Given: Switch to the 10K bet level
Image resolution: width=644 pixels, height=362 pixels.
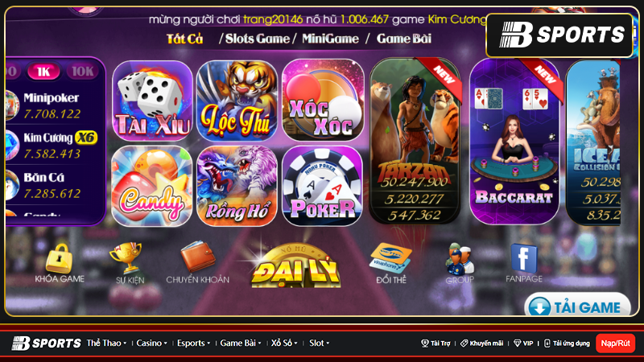Looking at the screenshot, I should click(83, 72).
